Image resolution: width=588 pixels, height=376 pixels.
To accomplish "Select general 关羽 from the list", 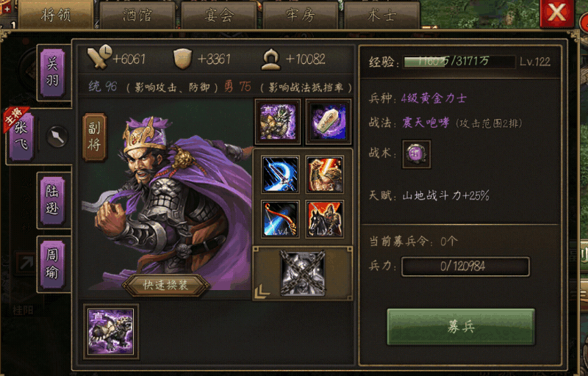I will pos(52,73).
